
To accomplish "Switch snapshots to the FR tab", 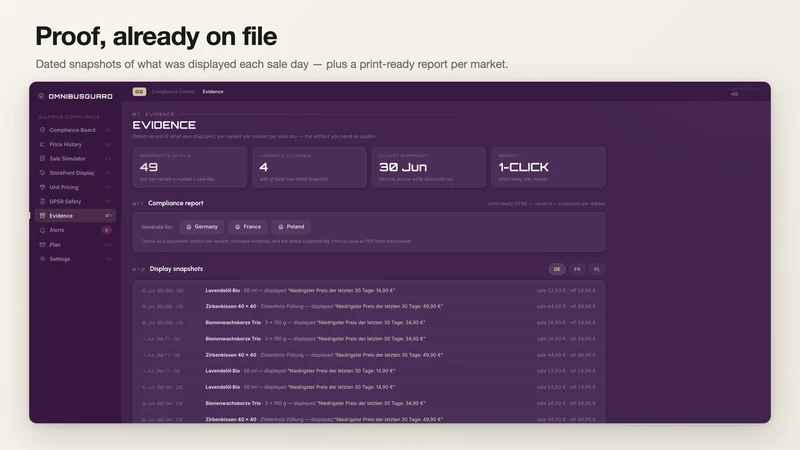I will [x=577, y=269].
